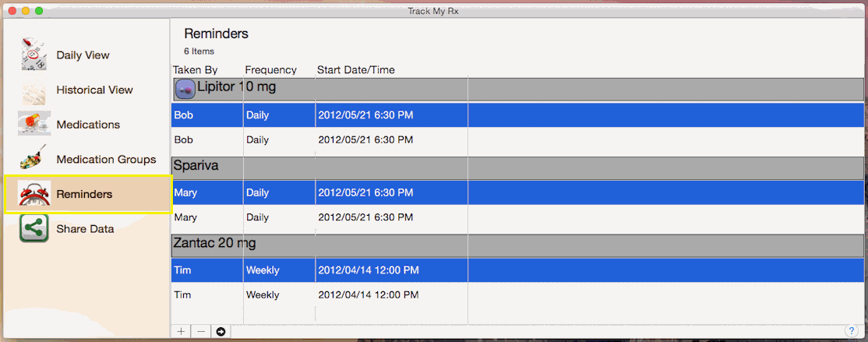Select highlighted Tim Weekly reminder row
The image size is (868, 342).
point(517,270)
